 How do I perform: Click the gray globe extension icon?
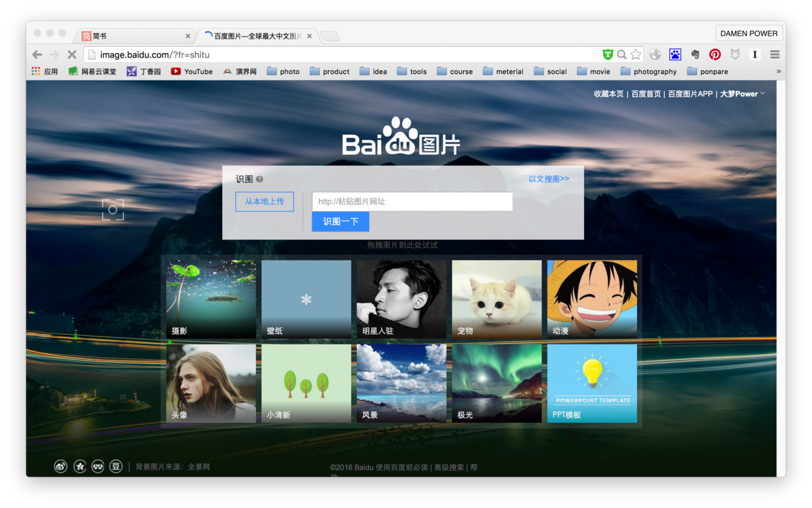655,55
